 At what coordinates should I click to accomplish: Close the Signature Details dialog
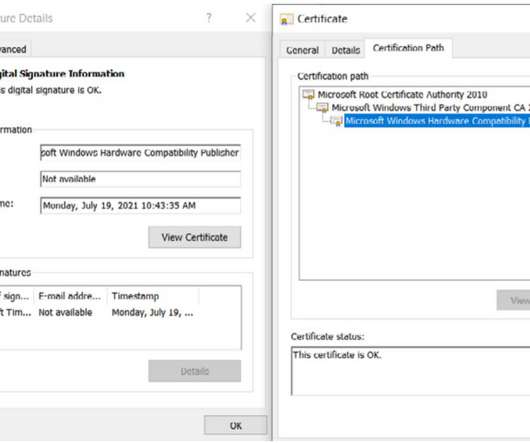[x=250, y=18]
